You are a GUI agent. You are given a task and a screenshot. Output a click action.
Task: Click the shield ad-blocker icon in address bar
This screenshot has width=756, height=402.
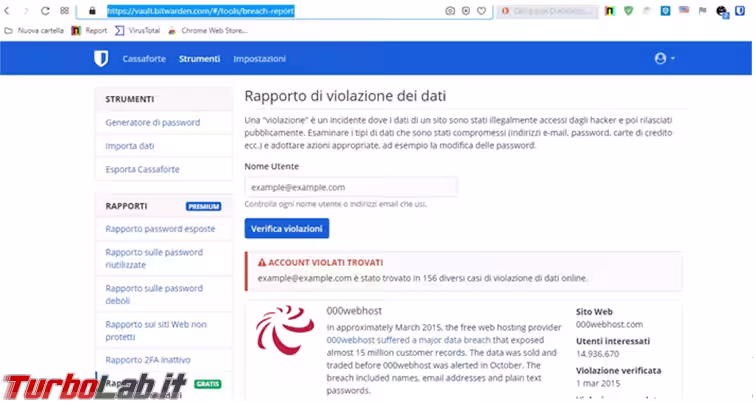[466, 11]
